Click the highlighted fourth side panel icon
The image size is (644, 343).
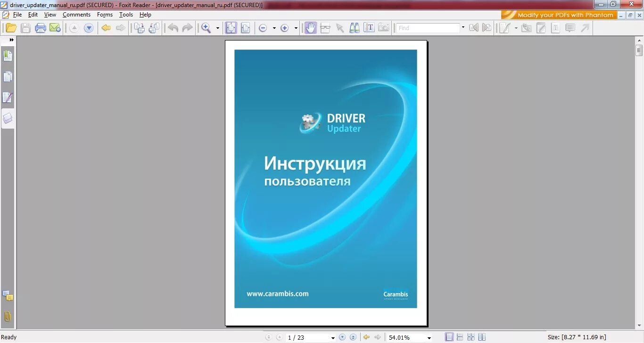point(8,118)
